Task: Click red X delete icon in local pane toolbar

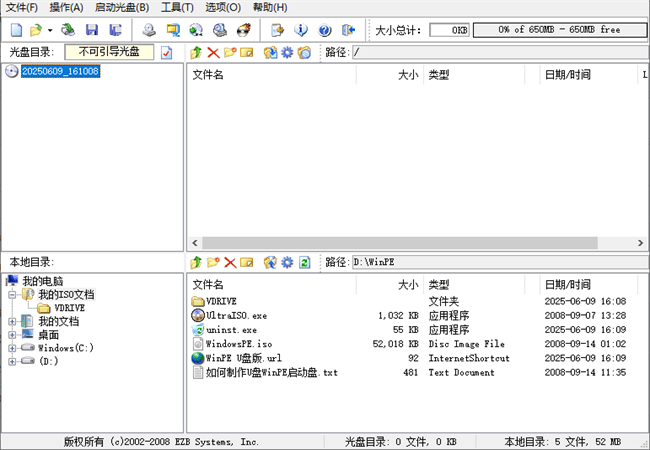Action: [x=230, y=262]
